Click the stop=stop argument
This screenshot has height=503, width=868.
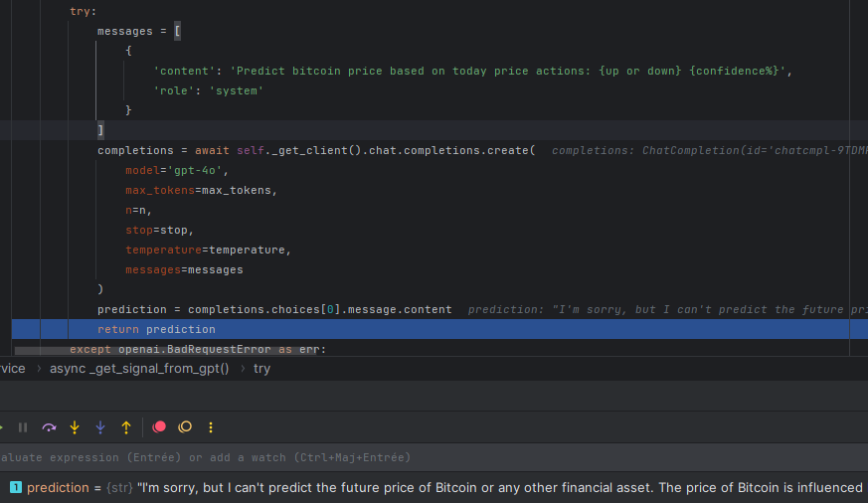click(x=159, y=231)
